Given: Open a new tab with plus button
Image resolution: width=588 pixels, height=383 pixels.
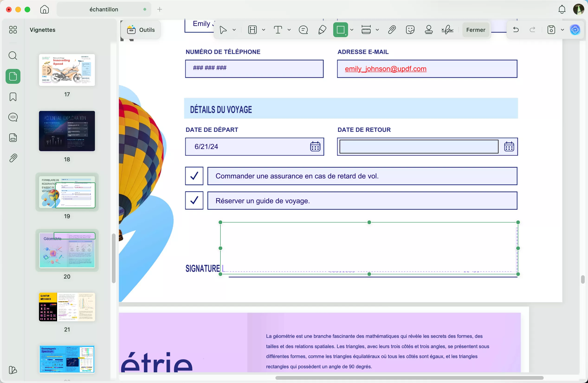Looking at the screenshot, I should [160, 9].
